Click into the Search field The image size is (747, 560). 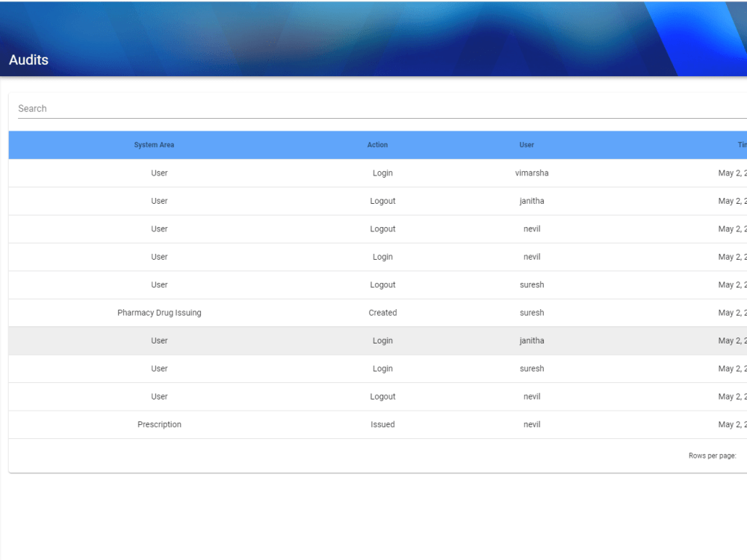(382, 108)
